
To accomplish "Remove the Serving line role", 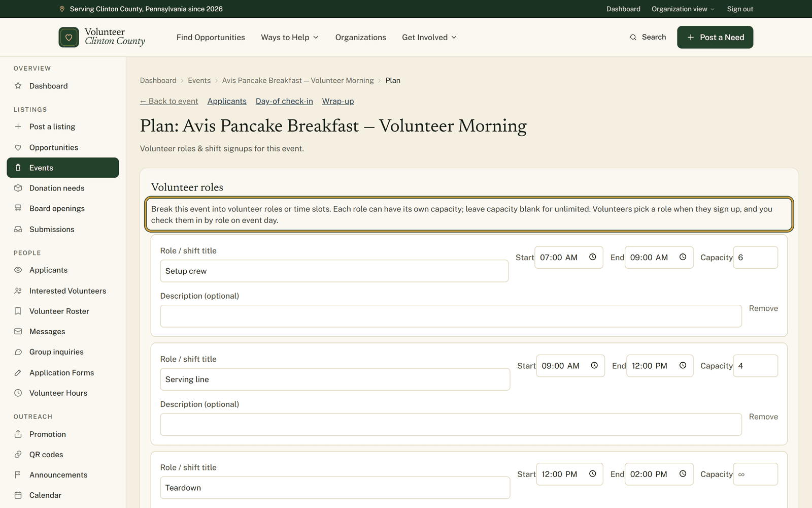I will coord(763,417).
